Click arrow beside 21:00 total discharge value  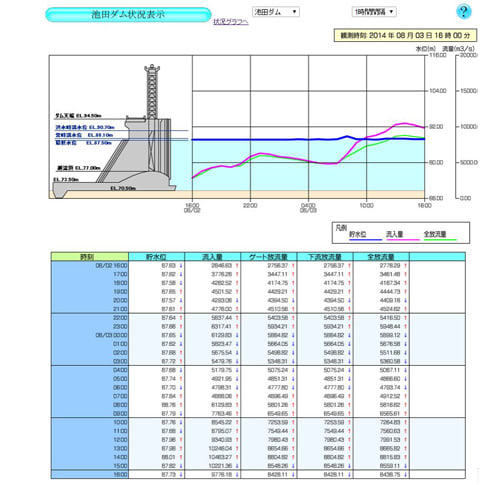[x=406, y=309]
